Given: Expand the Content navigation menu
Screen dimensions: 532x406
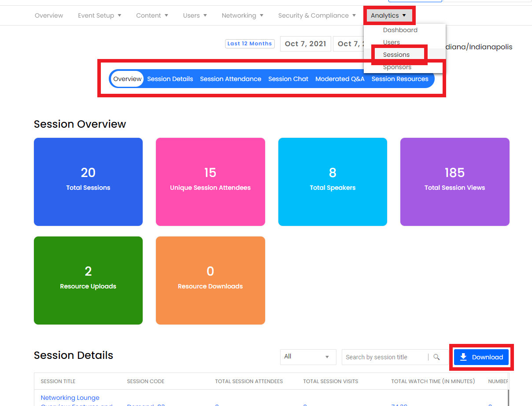Looking at the screenshot, I should tap(151, 15).
